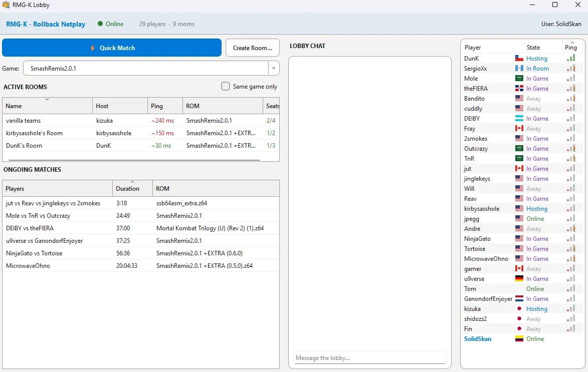Click the Dominican flag beside theFIERA
This screenshot has height=372, width=588.
click(x=519, y=89)
